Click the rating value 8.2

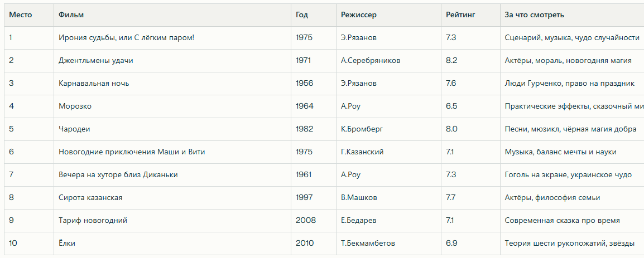[451, 60]
